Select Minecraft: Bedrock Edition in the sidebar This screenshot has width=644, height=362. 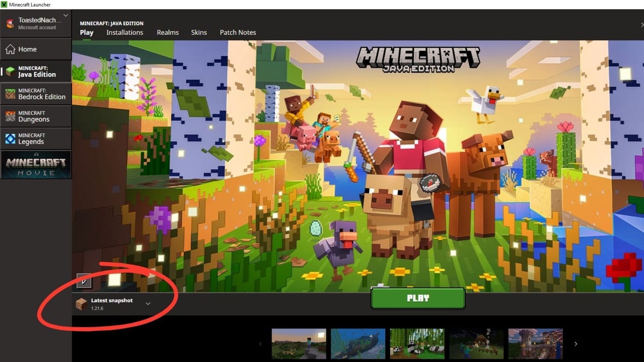(36, 93)
